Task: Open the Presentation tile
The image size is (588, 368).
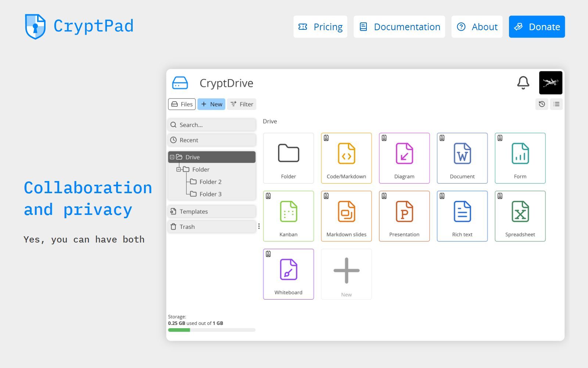Action: [x=404, y=216]
